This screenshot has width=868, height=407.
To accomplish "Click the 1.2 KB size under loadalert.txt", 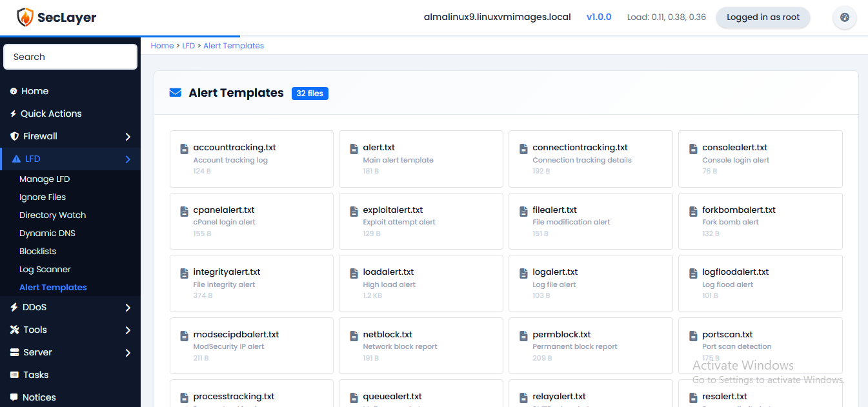I will tap(372, 295).
